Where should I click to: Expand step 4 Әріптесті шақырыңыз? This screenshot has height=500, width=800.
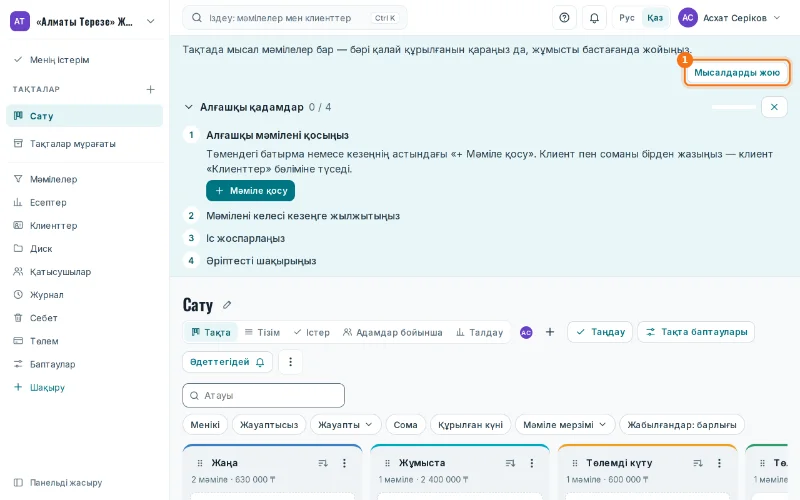coord(261,261)
